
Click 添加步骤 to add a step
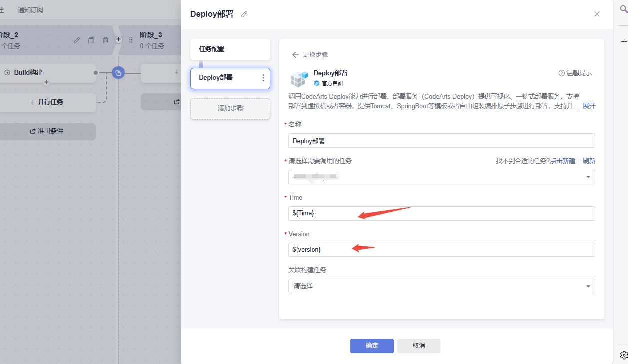[230, 108]
